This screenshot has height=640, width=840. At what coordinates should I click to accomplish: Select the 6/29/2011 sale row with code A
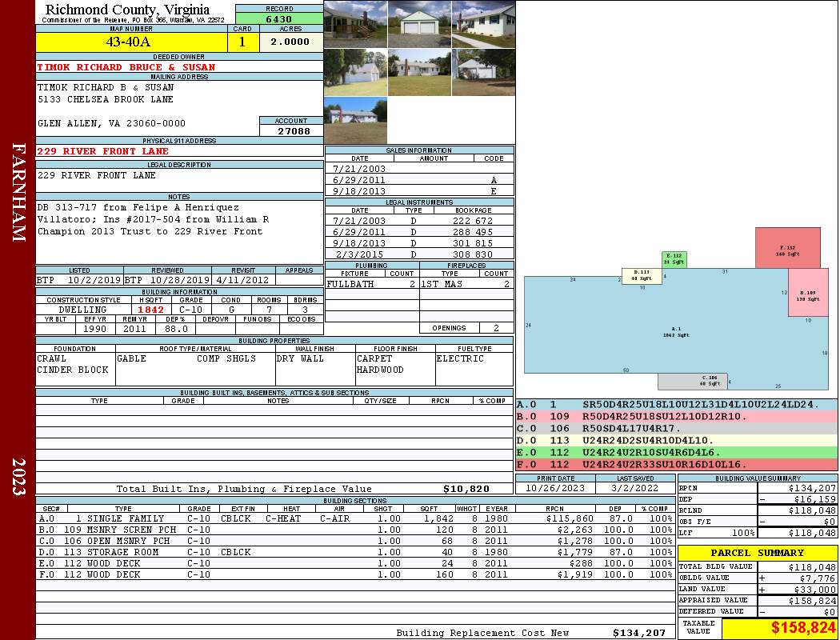[419, 179]
